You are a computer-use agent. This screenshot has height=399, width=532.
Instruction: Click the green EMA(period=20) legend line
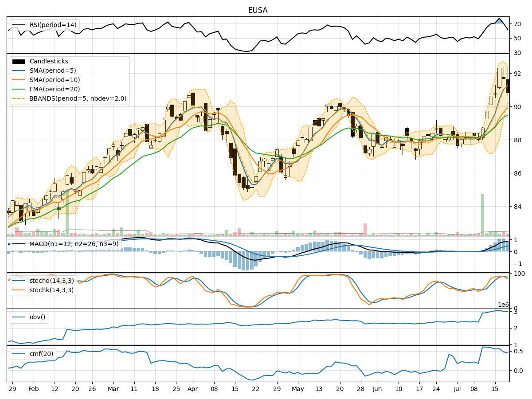pos(19,90)
